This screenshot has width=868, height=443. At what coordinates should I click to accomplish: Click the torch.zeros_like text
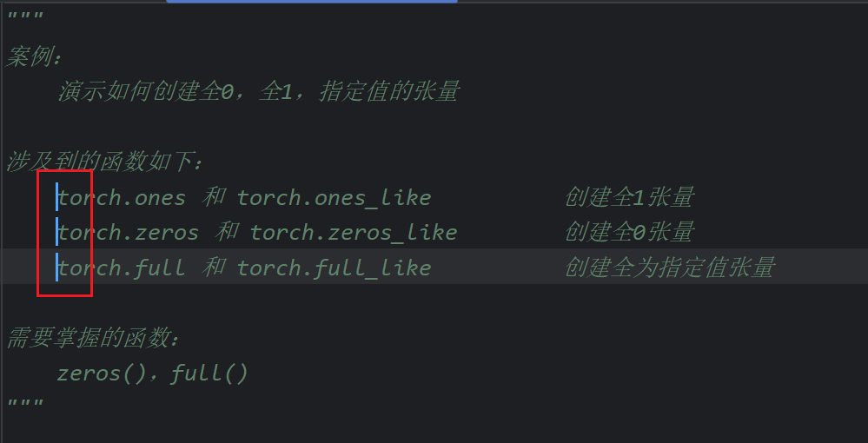coord(353,233)
